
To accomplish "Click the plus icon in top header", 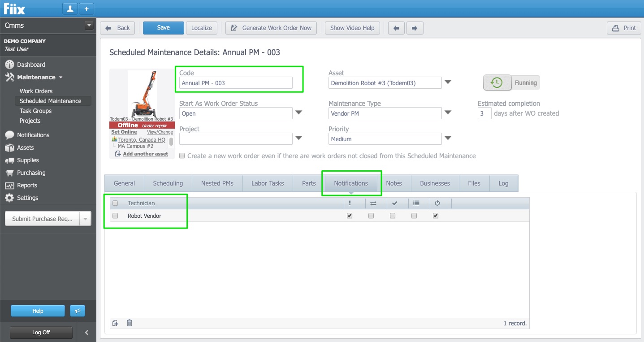I will 86,9.
